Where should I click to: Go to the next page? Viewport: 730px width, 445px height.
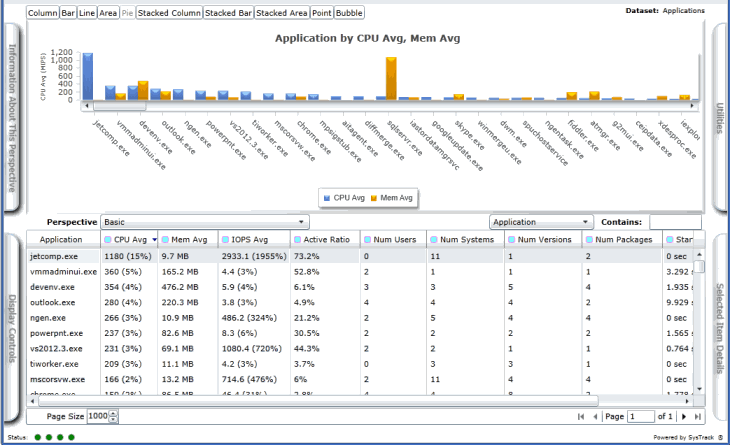684,417
